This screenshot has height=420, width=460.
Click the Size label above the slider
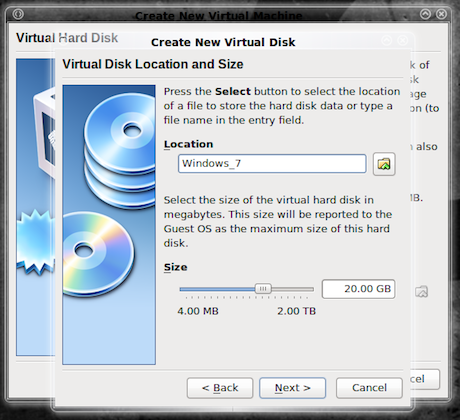click(175, 267)
